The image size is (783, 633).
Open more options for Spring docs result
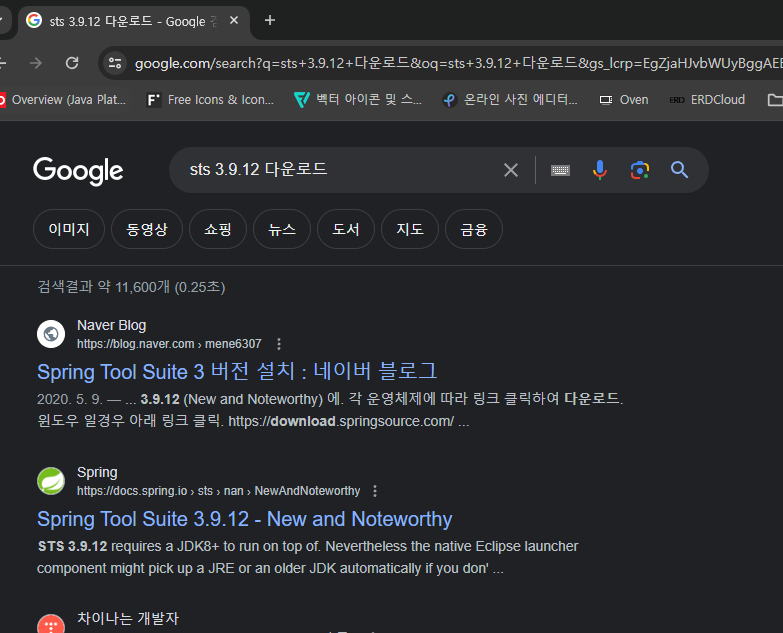click(x=375, y=491)
